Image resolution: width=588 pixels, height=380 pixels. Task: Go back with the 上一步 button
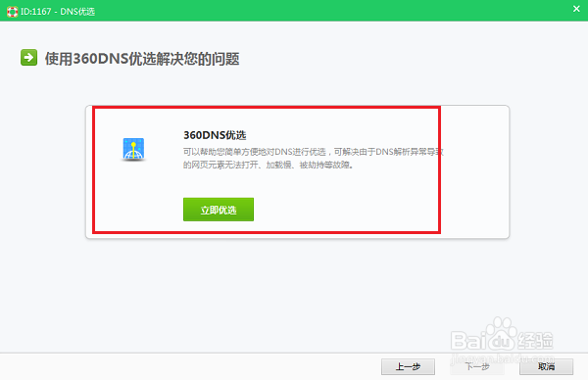coord(408,366)
